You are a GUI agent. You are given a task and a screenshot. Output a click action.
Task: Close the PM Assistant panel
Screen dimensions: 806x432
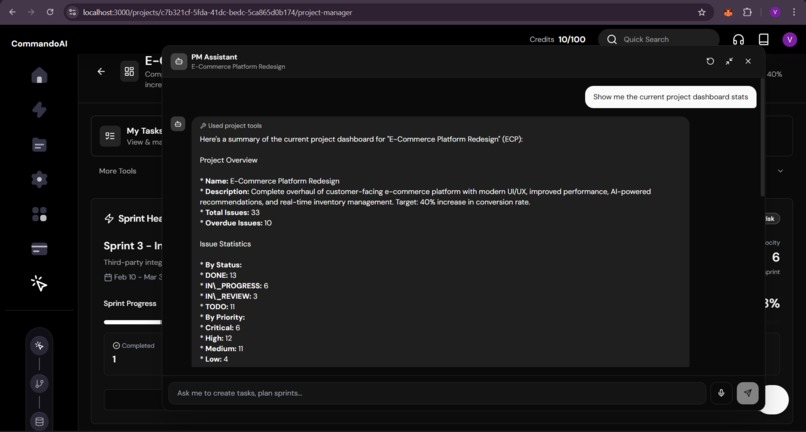tap(748, 61)
